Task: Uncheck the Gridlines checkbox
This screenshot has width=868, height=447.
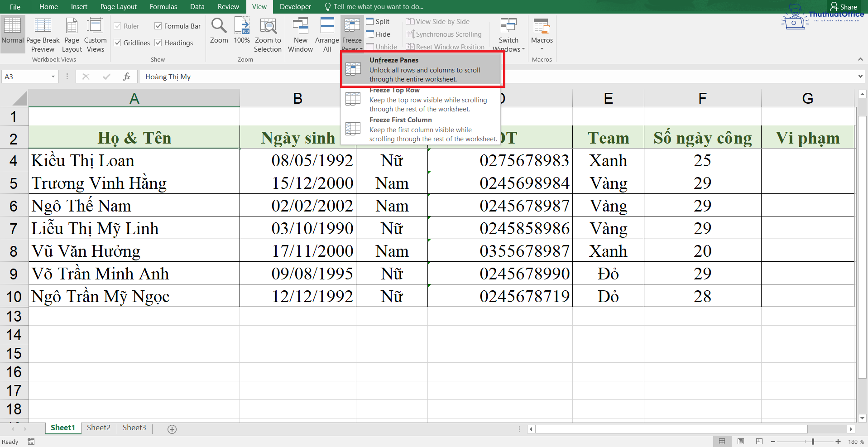Action: point(117,42)
